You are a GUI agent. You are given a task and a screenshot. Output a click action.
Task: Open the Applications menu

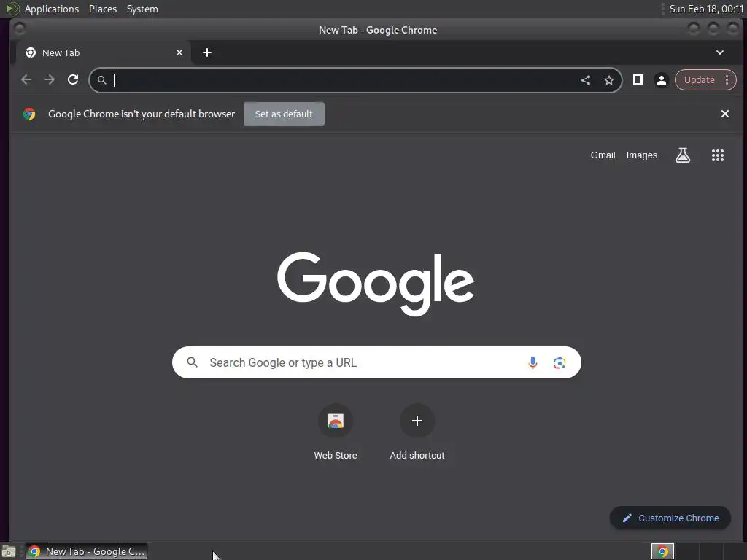point(52,9)
